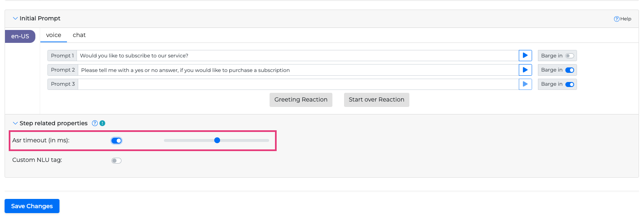Turn off the Asr timeout toggle
Image resolution: width=644 pixels, height=216 pixels.
coord(116,141)
